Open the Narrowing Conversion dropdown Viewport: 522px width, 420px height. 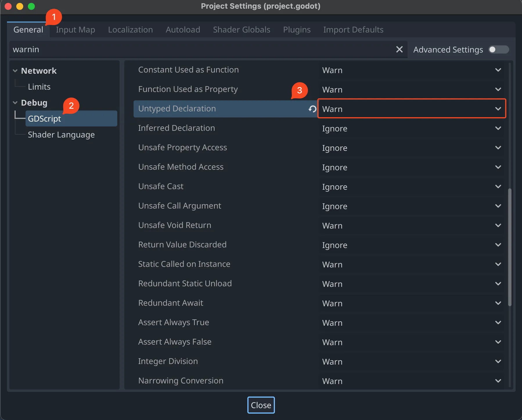tap(412, 381)
